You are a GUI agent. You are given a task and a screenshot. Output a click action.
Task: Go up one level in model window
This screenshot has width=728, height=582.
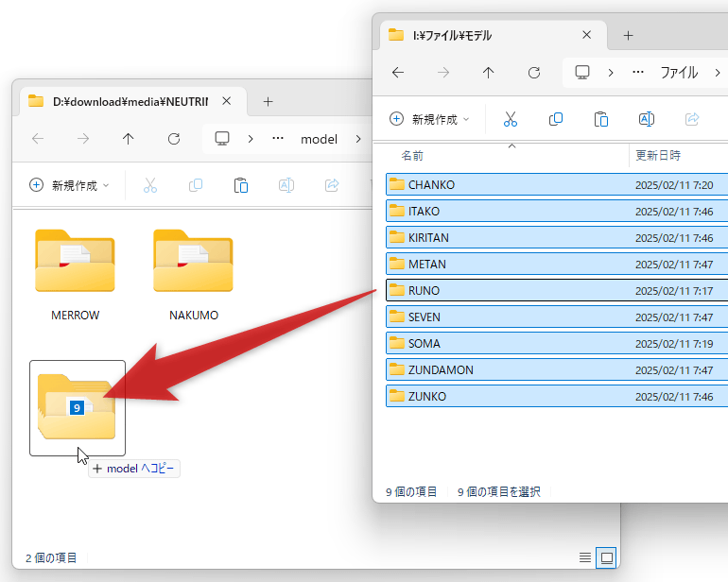point(129,139)
